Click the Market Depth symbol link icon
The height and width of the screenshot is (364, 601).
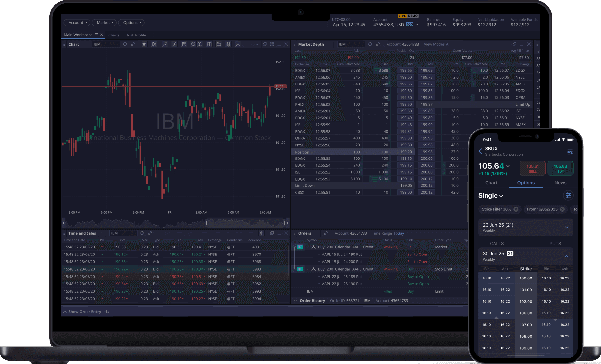tap(378, 44)
